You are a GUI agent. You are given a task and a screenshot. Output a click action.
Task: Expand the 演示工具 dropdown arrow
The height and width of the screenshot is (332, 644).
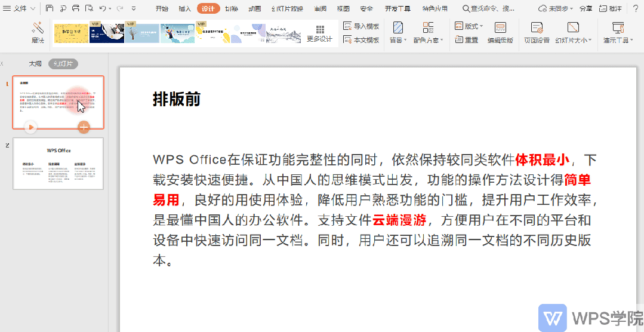tap(630, 40)
